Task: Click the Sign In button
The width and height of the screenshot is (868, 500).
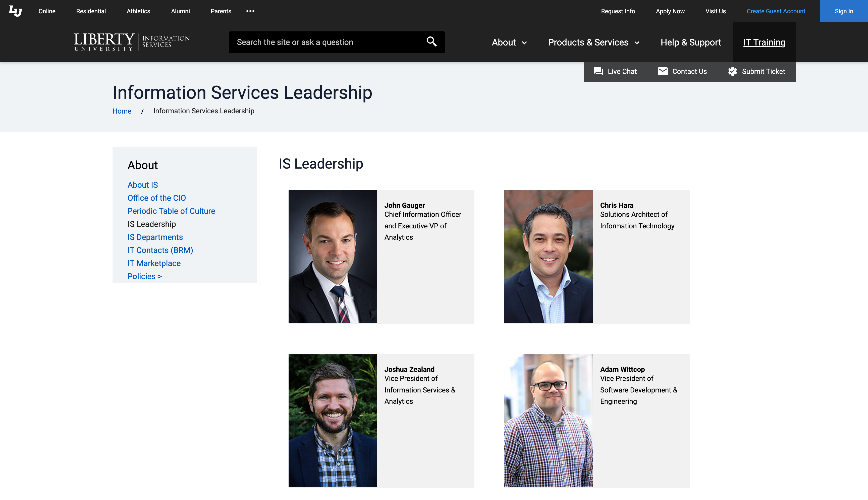Action: pyautogui.click(x=844, y=11)
